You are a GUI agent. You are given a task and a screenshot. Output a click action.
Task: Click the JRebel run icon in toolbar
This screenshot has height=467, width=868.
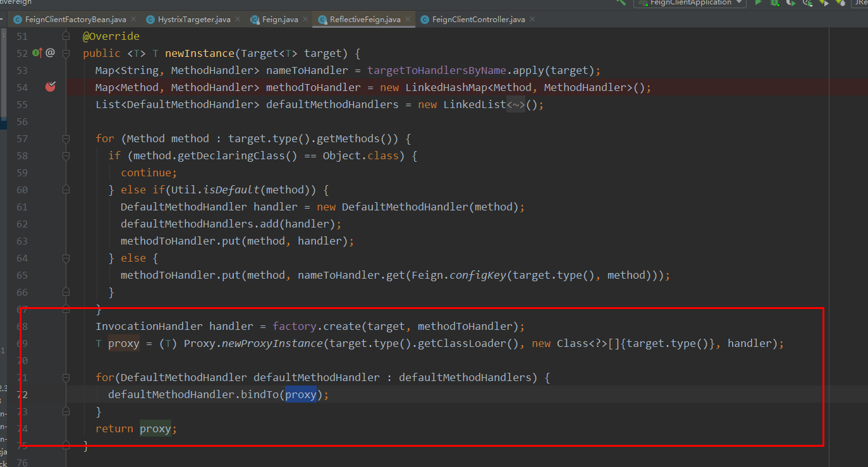(x=824, y=3)
